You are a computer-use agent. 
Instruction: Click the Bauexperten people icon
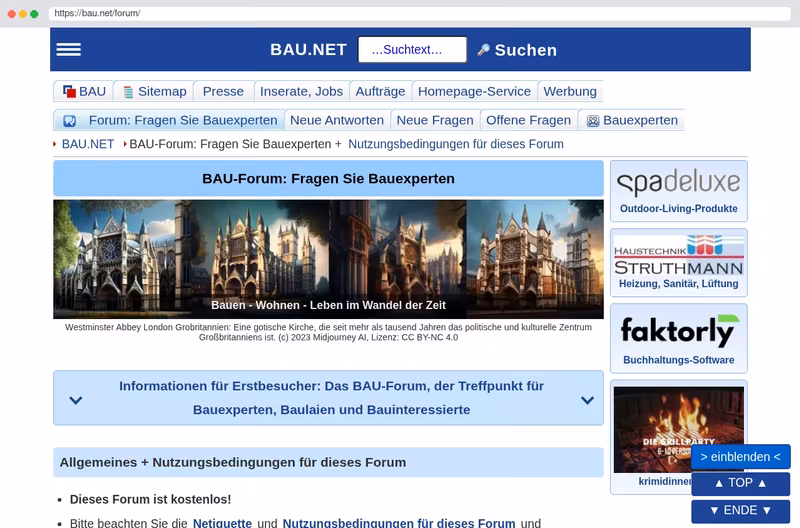(592, 121)
